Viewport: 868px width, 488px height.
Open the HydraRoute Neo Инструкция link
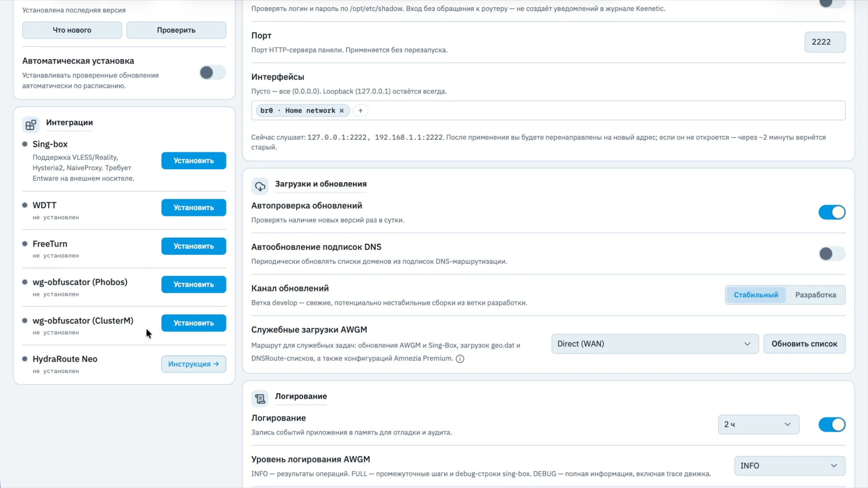pos(194,364)
